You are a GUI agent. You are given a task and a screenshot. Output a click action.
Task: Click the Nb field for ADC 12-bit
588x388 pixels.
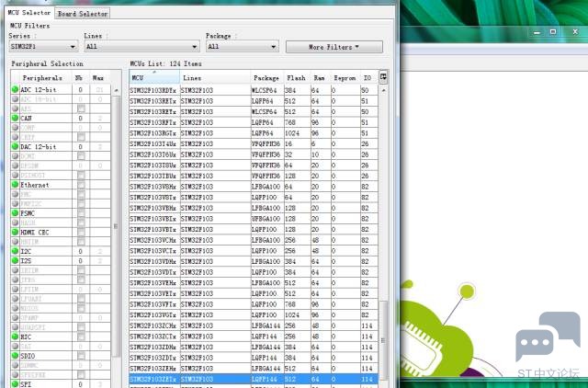81,90
